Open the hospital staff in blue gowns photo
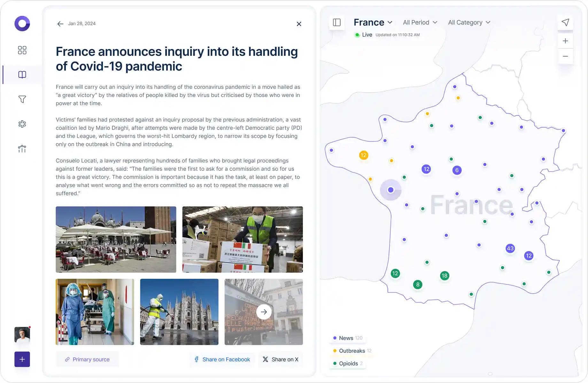588x383 pixels. 95,312
